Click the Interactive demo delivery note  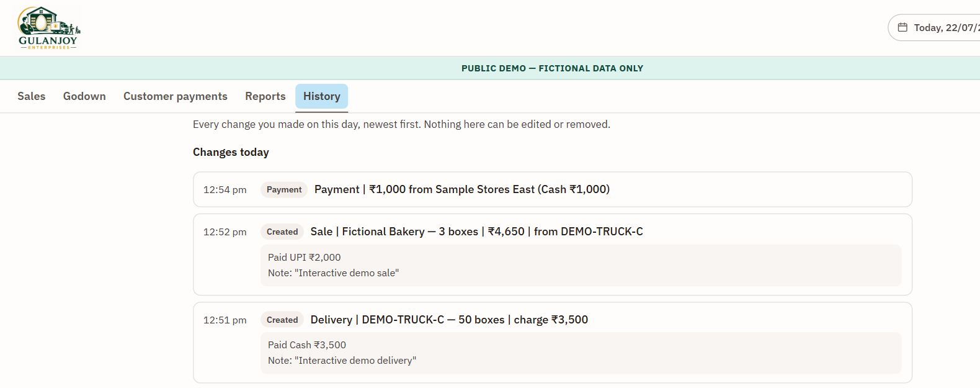(x=342, y=360)
